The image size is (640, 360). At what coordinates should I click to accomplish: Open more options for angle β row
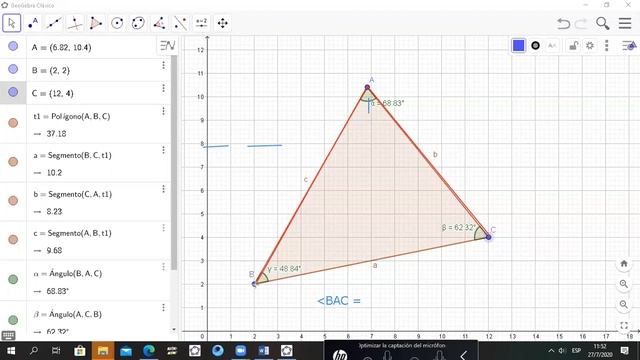[x=163, y=307]
